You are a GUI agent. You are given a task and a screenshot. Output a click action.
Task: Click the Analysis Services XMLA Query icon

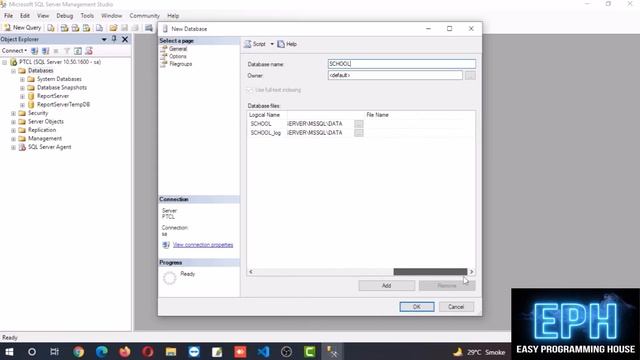pyautogui.click(x=86, y=28)
